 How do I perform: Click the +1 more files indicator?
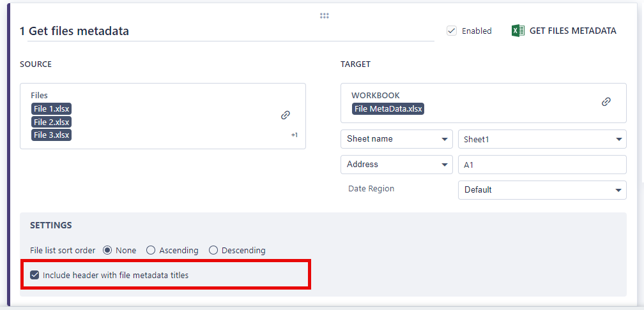295,135
